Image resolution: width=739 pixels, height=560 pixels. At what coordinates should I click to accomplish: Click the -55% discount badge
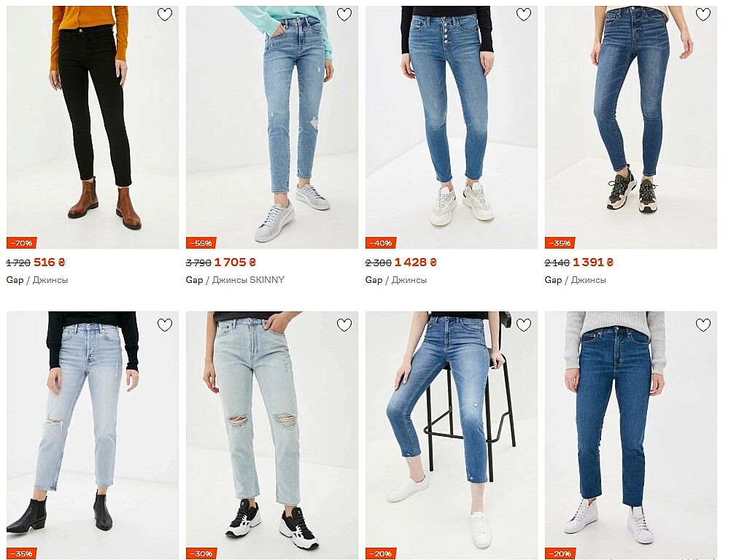click(201, 243)
